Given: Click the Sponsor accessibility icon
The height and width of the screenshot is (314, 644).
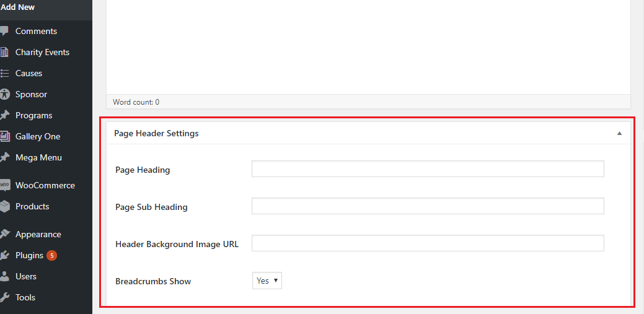Looking at the screenshot, I should 4,94.
